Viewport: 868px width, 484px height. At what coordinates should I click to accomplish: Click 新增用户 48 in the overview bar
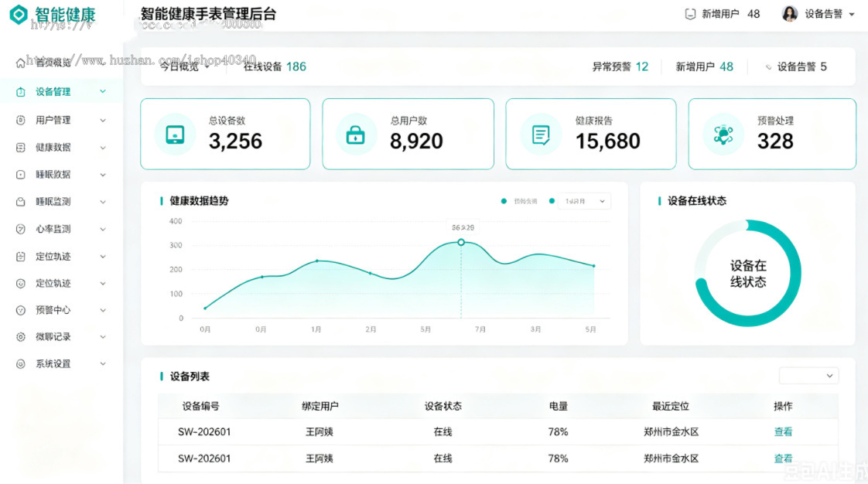(704, 66)
